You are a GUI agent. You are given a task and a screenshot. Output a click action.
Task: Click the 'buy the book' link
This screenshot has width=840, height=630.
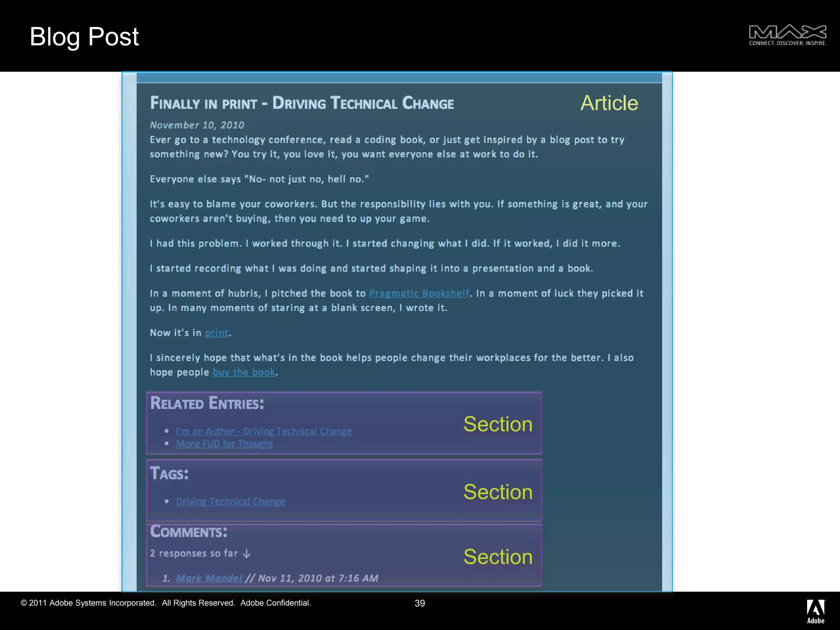point(244,372)
